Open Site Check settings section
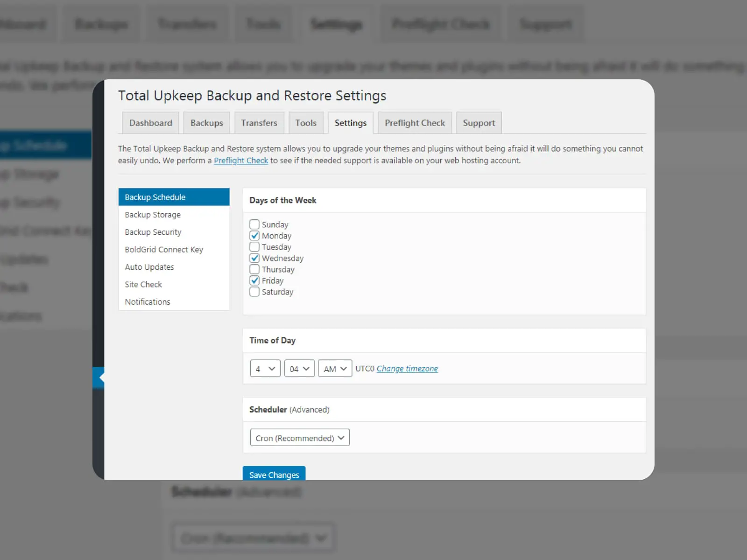Viewport: 747px width, 560px height. click(174, 284)
